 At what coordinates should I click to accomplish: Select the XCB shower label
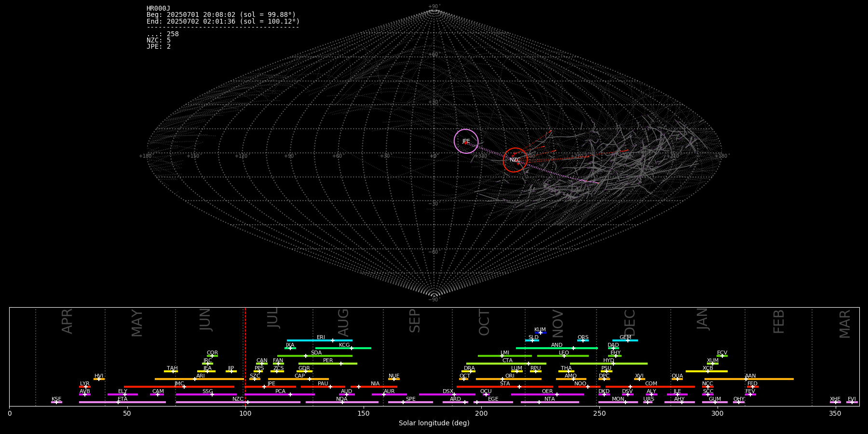[707, 368]
